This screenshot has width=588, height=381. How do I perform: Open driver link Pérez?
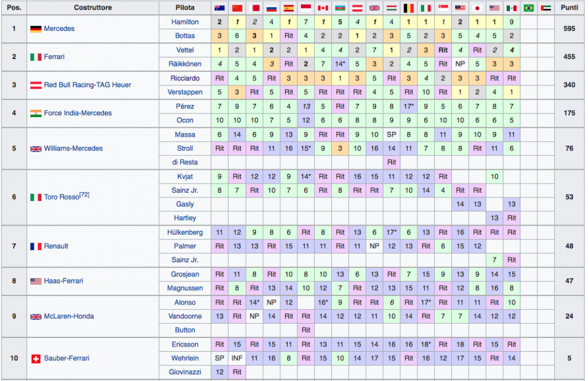[185, 106]
